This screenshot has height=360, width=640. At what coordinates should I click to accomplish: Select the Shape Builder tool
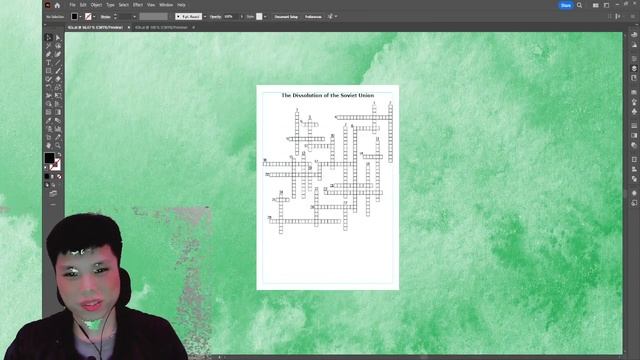click(49, 103)
